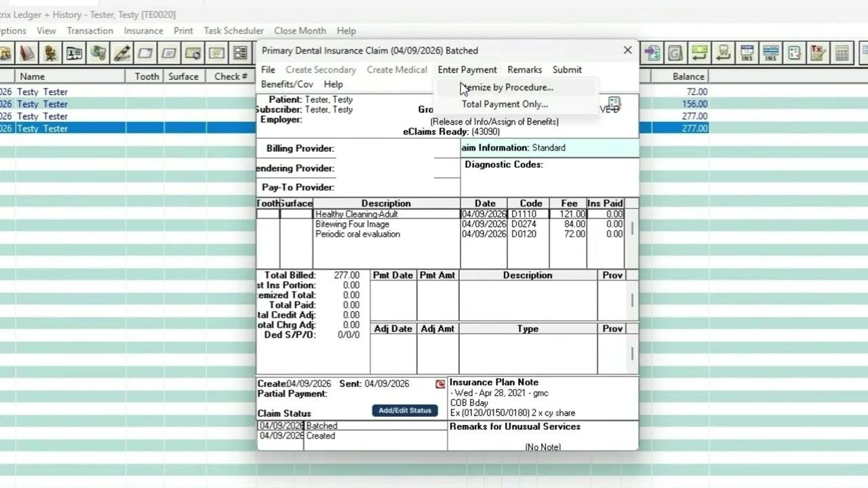This screenshot has width=868, height=488.
Task: Click the Batched claim status entry
Action: [352, 426]
